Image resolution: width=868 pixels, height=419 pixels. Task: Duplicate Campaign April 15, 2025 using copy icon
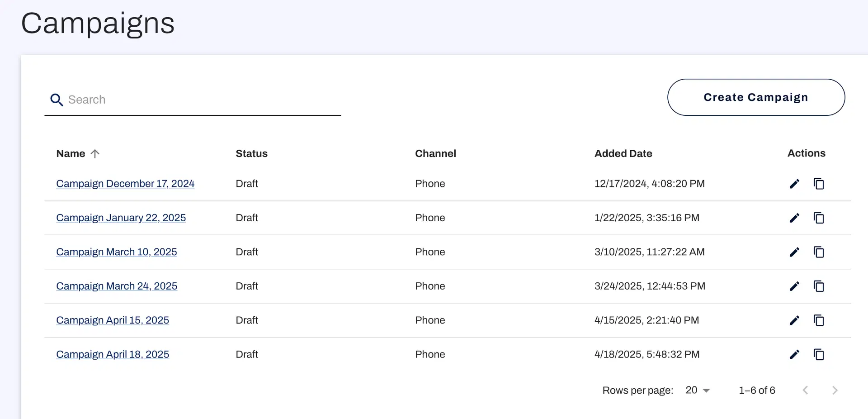[819, 320]
